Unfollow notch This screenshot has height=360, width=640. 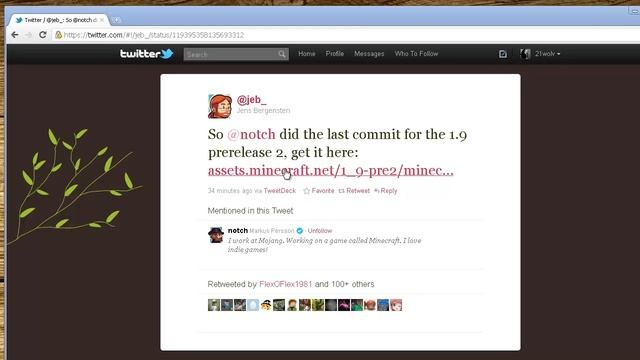[x=320, y=231]
